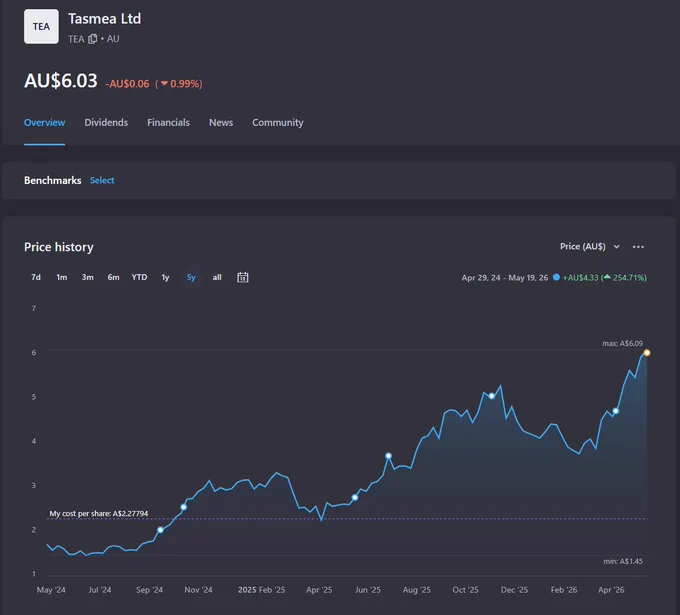Screen dimensions: 680x615
Task: Click the Price history heading
Action: tap(59, 247)
